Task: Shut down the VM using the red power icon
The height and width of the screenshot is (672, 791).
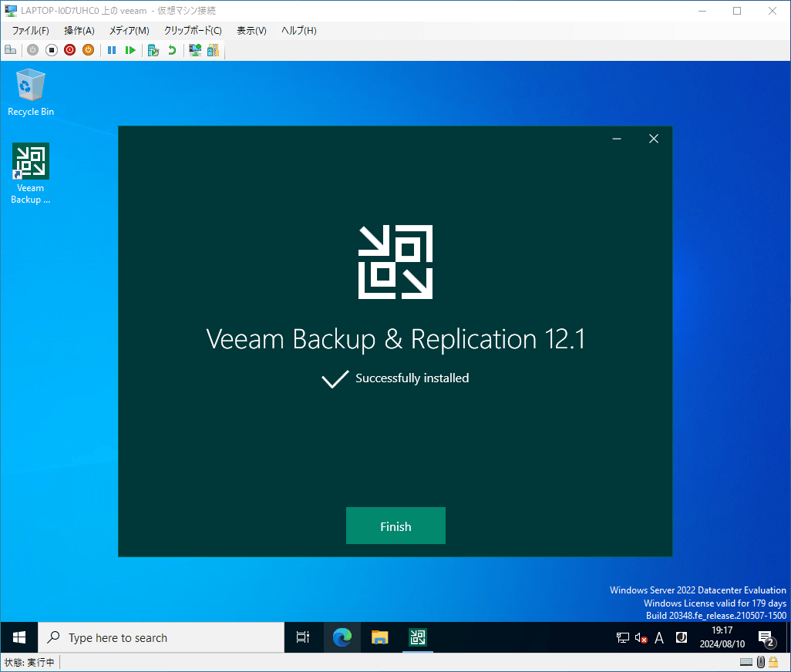Action: pos(69,50)
